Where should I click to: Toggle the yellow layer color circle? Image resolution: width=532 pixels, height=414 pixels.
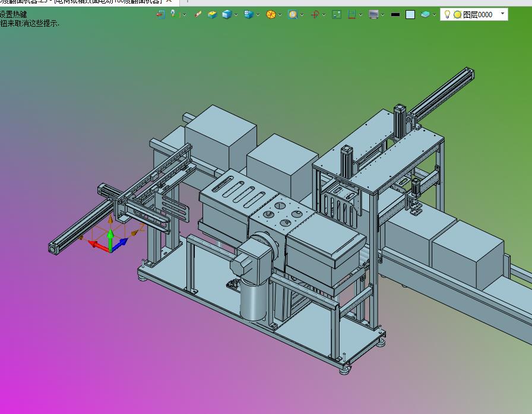(x=457, y=15)
